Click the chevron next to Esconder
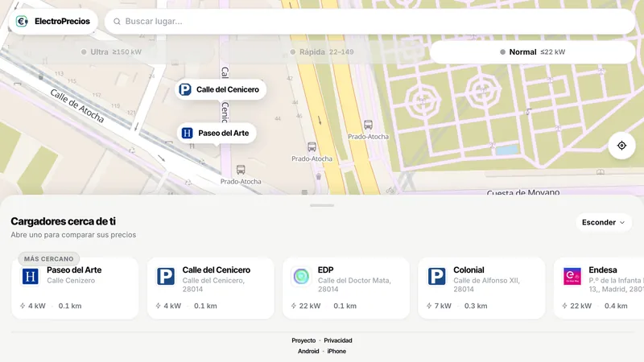This screenshot has width=644, height=362. click(622, 223)
